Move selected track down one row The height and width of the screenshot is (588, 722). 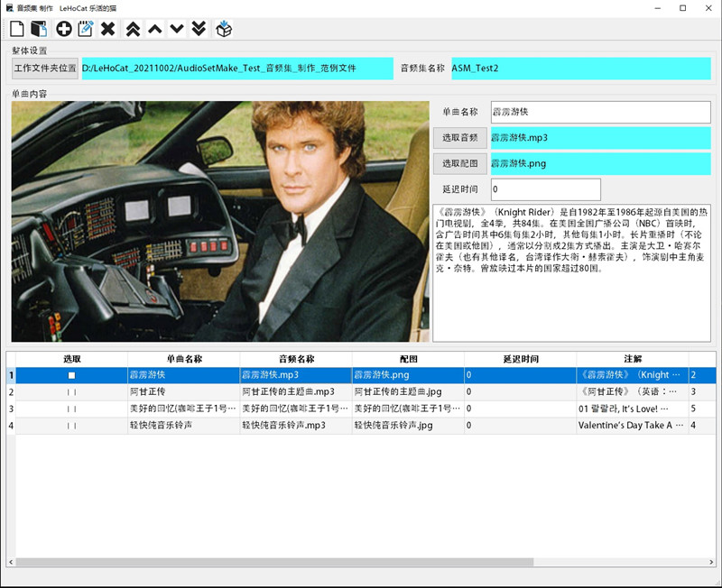tap(177, 29)
